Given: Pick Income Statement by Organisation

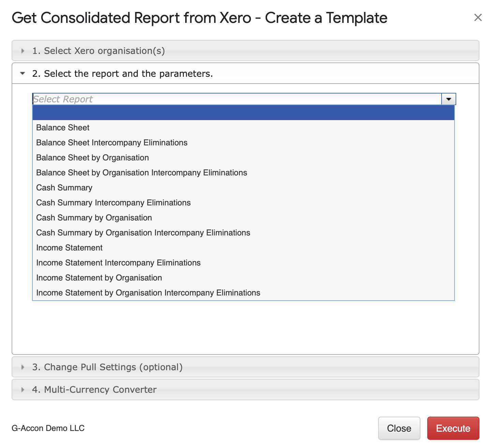Looking at the screenshot, I should 243,278.
